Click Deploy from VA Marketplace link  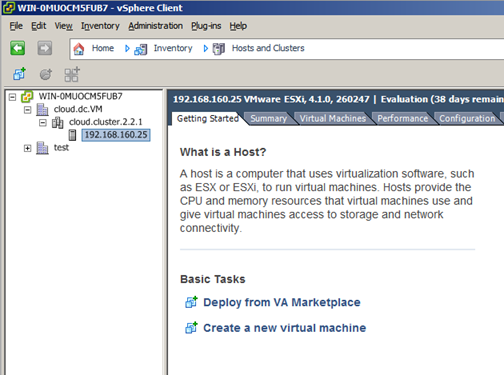click(x=282, y=302)
